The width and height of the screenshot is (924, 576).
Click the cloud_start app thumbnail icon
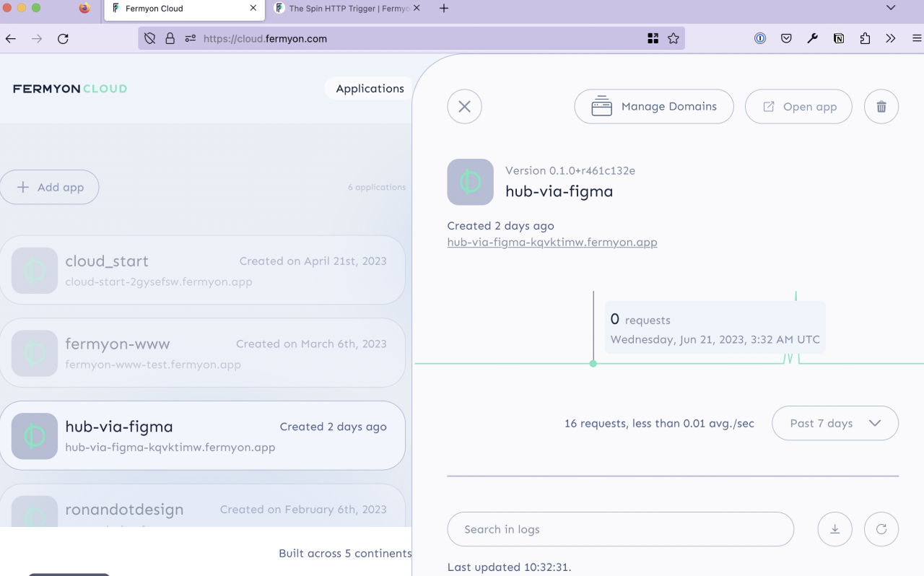pyautogui.click(x=34, y=270)
